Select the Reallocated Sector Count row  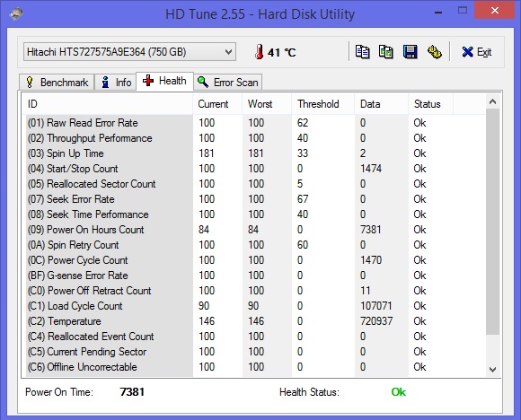[x=254, y=184]
